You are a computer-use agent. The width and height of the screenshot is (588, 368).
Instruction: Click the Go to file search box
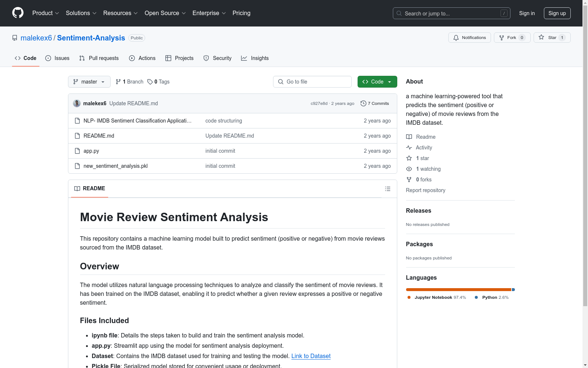pyautogui.click(x=312, y=82)
